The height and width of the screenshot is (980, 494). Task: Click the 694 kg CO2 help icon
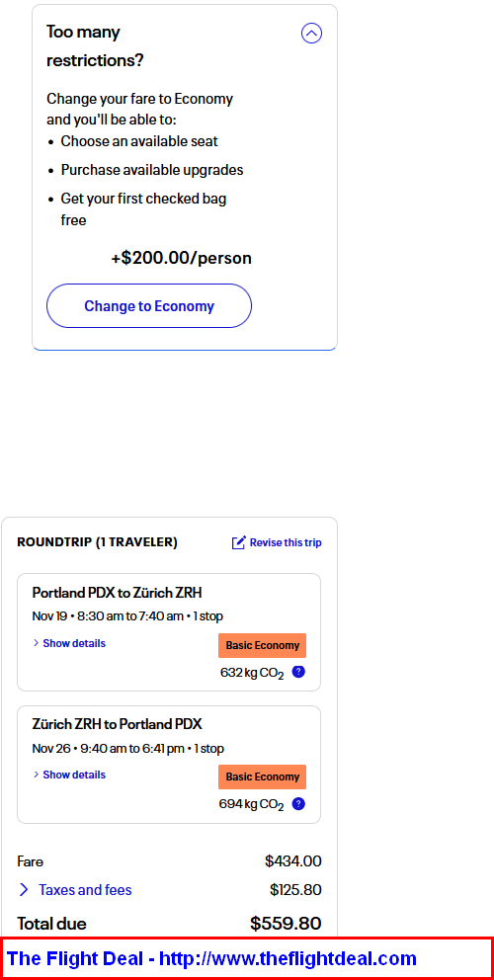pyautogui.click(x=298, y=804)
